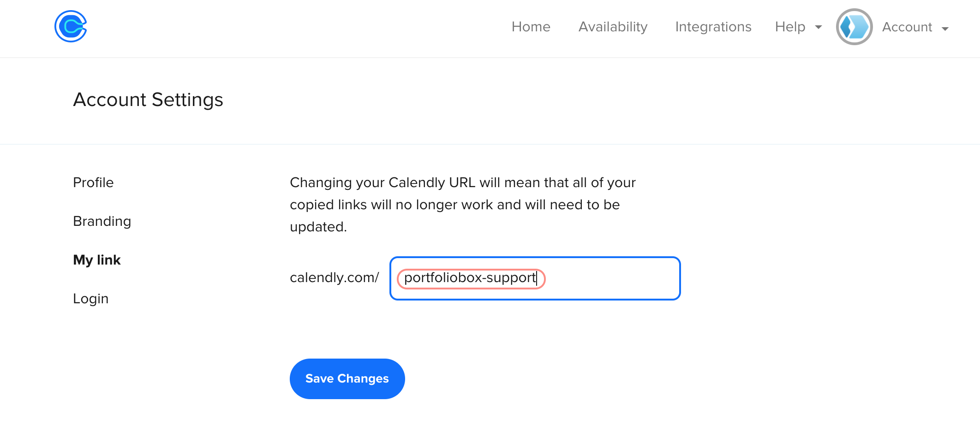Viewport: 980px width, 448px height.
Task: Navigate to Integrations
Action: coord(713,27)
